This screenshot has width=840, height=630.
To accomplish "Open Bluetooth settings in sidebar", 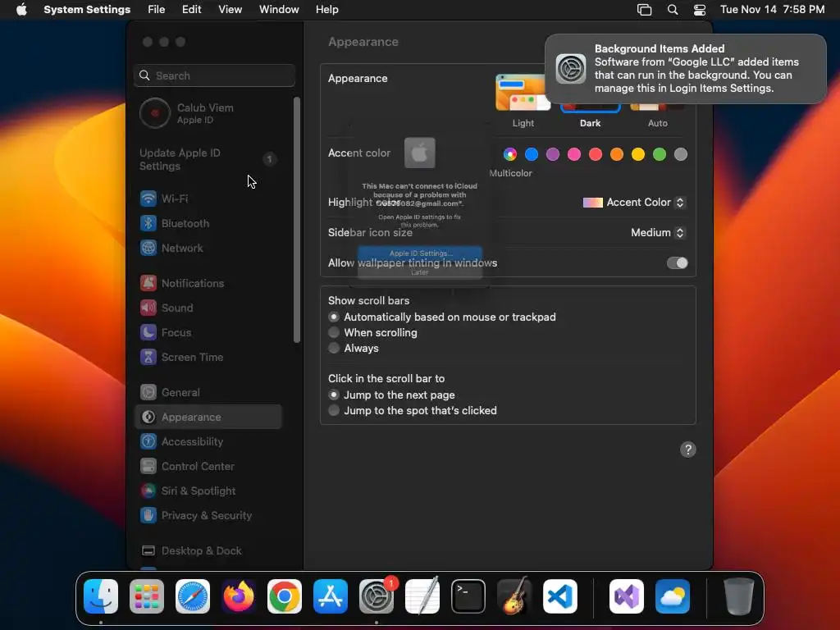I will 208,223.
